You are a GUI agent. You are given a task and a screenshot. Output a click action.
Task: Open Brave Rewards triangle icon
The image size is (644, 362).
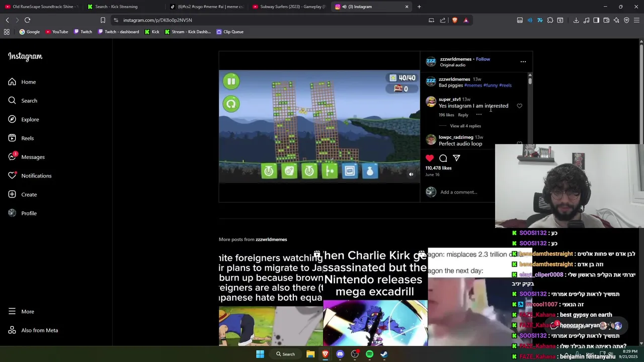(466, 20)
